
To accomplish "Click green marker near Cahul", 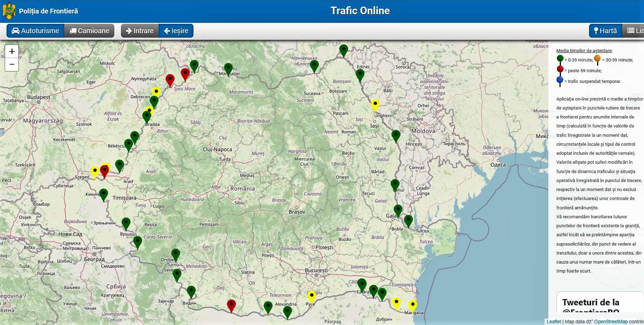I will point(395,185).
